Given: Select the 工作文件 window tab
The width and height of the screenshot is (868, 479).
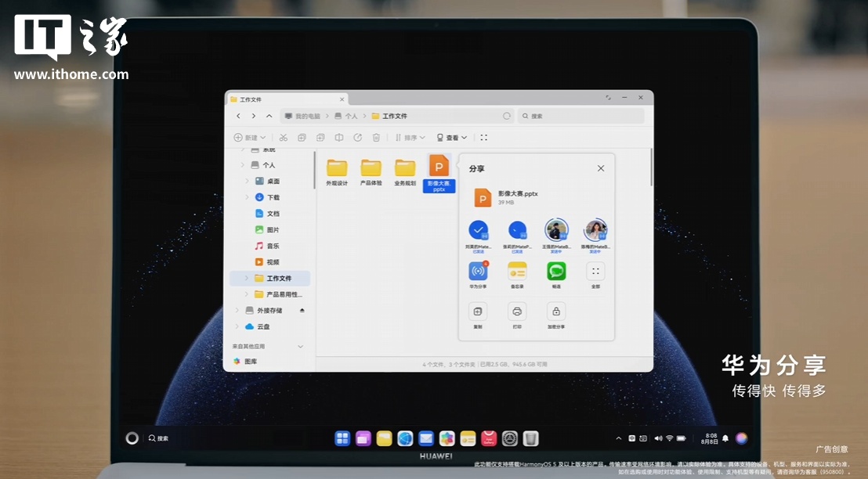Looking at the screenshot, I should [287, 99].
